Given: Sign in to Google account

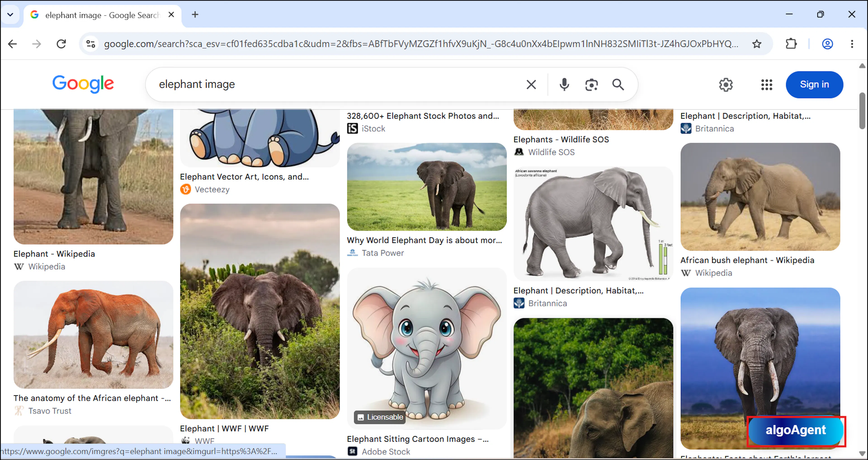Looking at the screenshot, I should [x=814, y=85].
